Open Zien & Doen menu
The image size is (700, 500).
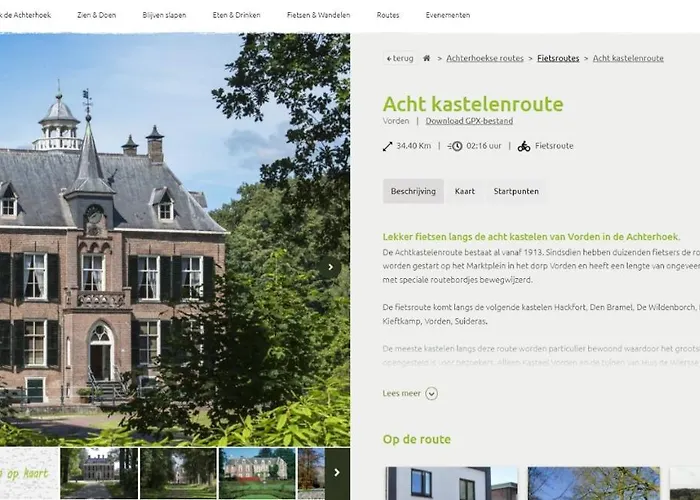coord(96,15)
